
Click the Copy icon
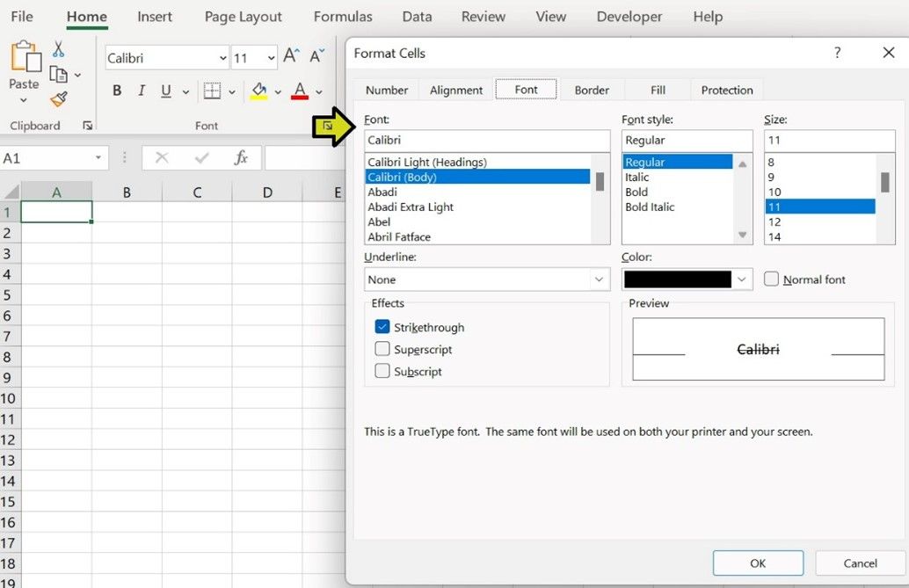point(58,74)
